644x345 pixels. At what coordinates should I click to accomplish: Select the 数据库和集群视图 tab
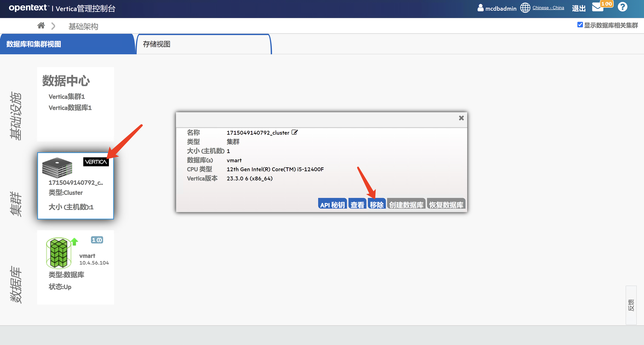[x=34, y=44]
